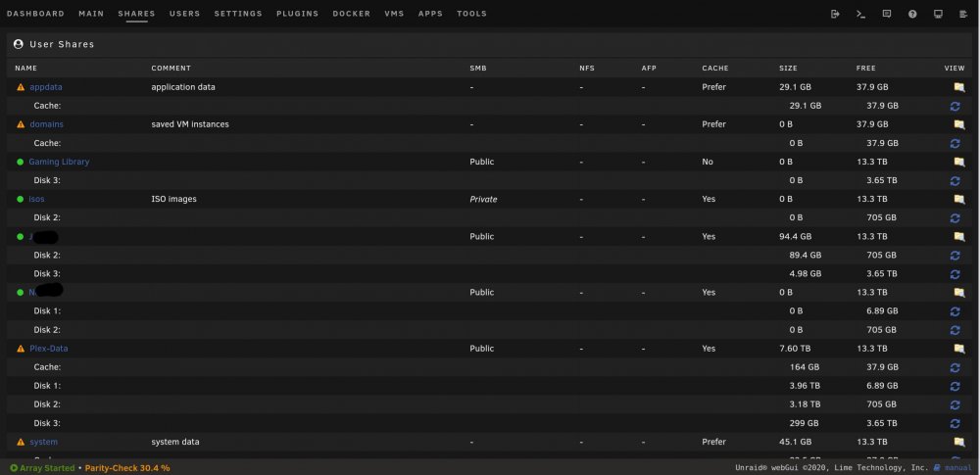This screenshot has width=980, height=475.
Task: Open the Settings menu item
Action: click(238, 14)
